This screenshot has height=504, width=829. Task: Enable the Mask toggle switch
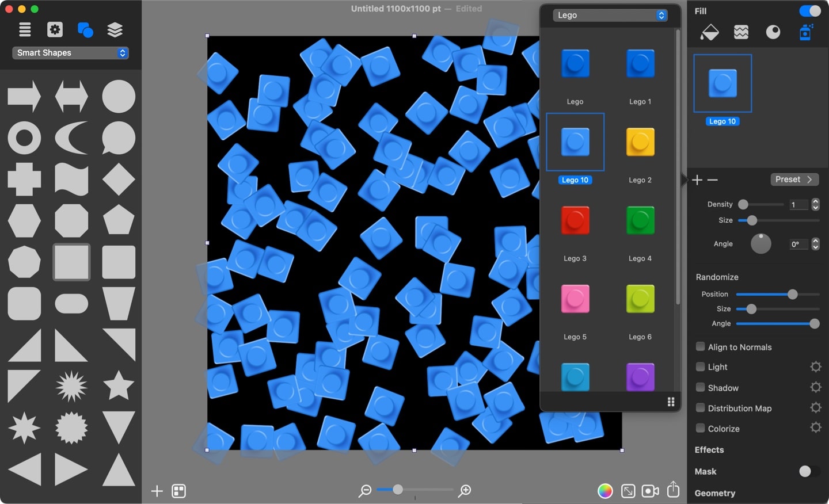click(x=810, y=471)
